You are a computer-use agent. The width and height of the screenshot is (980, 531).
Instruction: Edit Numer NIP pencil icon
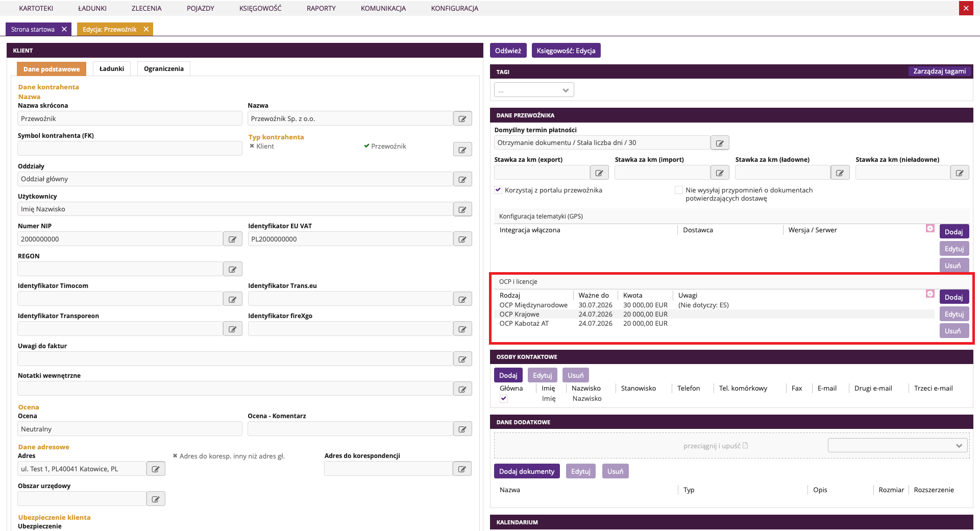pos(233,239)
